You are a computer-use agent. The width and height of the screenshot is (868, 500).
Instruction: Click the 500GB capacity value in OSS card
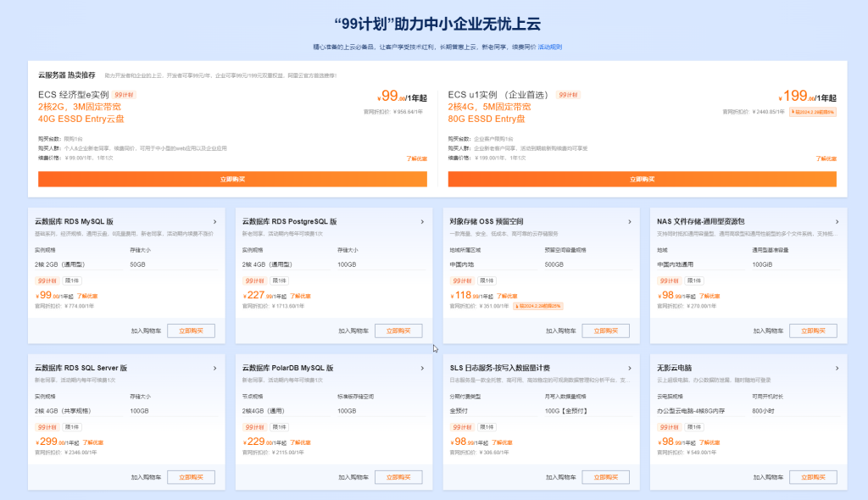[x=554, y=264]
